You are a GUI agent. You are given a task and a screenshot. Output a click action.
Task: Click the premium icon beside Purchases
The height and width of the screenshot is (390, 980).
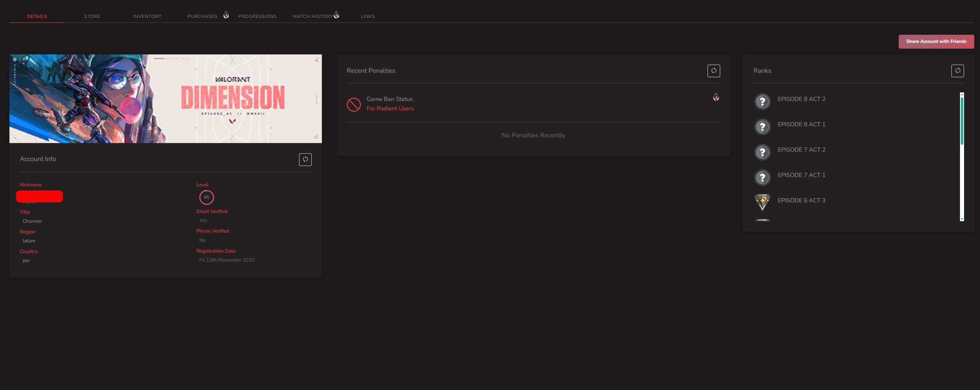coord(226,15)
